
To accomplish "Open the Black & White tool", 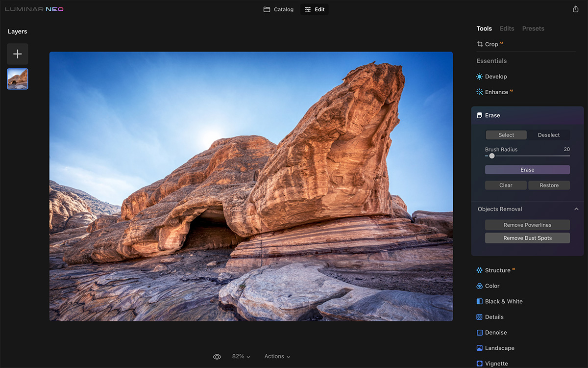I will (503, 301).
